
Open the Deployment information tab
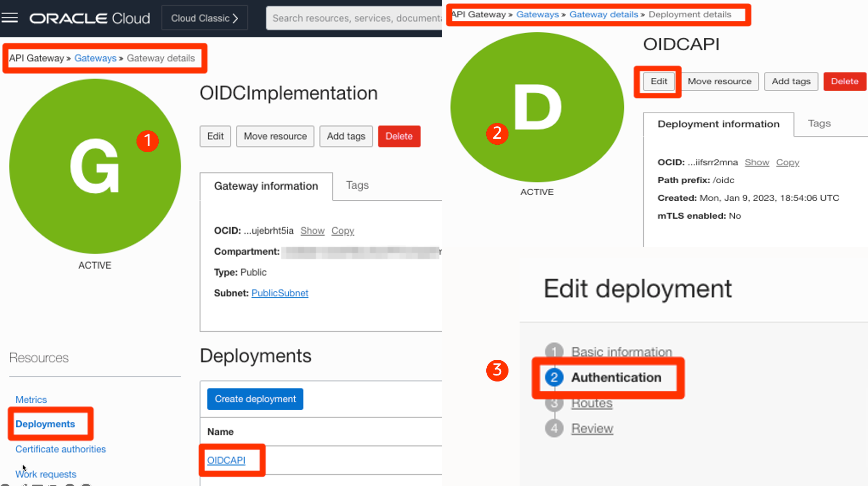point(718,124)
